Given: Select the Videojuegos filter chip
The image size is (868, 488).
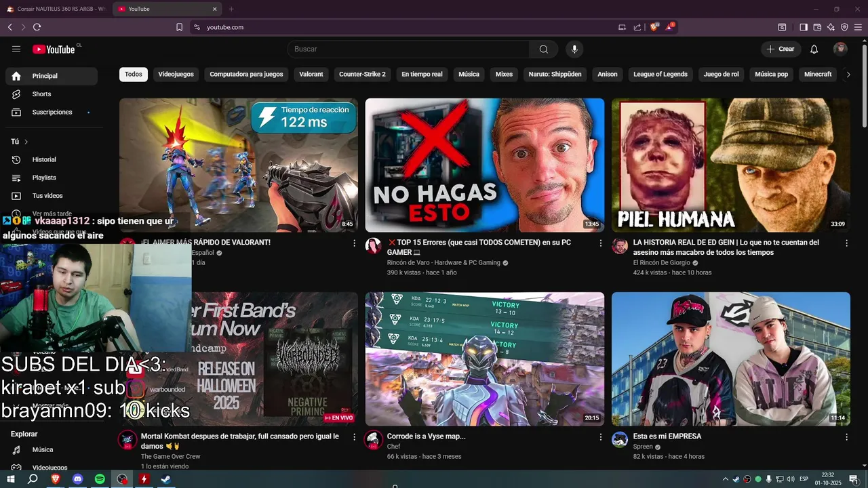Looking at the screenshot, I should 176,75.
